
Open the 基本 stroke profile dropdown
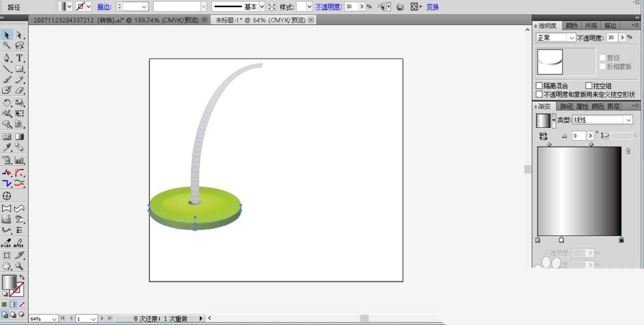click(x=262, y=6)
